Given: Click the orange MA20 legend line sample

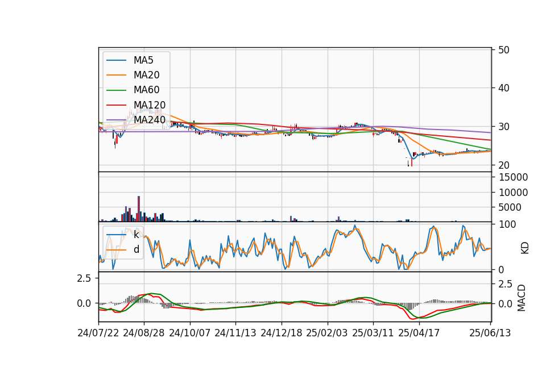Looking at the screenshot, I should click(x=116, y=75).
